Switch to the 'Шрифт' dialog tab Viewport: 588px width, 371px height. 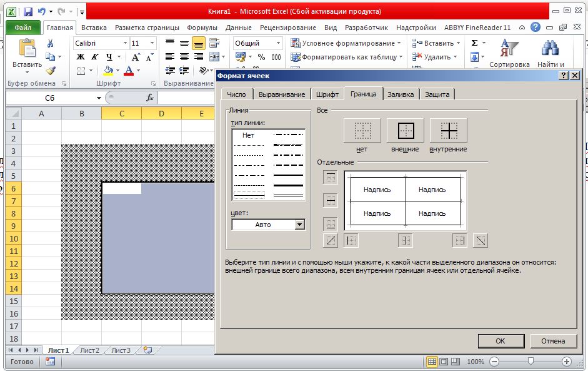click(x=327, y=94)
